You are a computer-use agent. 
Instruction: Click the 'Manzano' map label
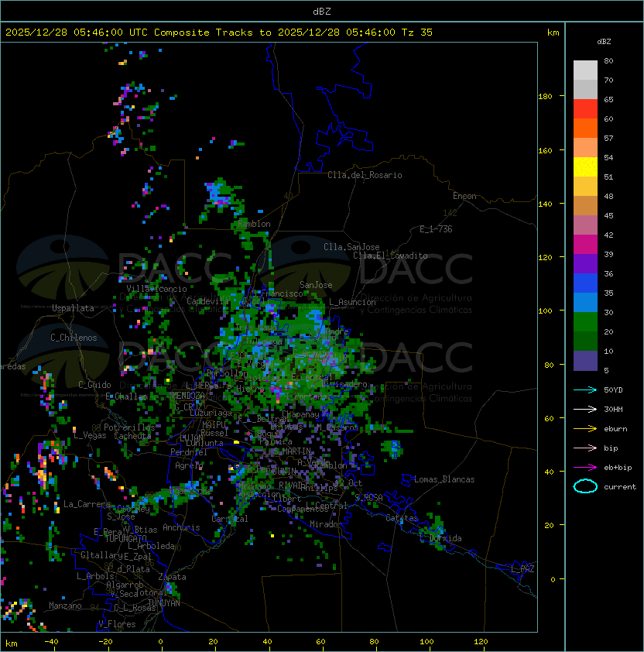pyautogui.click(x=65, y=606)
